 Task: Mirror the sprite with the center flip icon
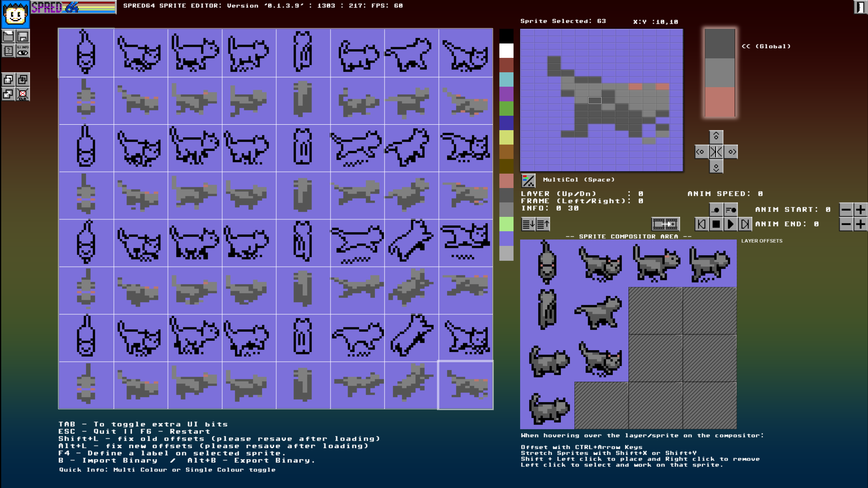[716, 152]
